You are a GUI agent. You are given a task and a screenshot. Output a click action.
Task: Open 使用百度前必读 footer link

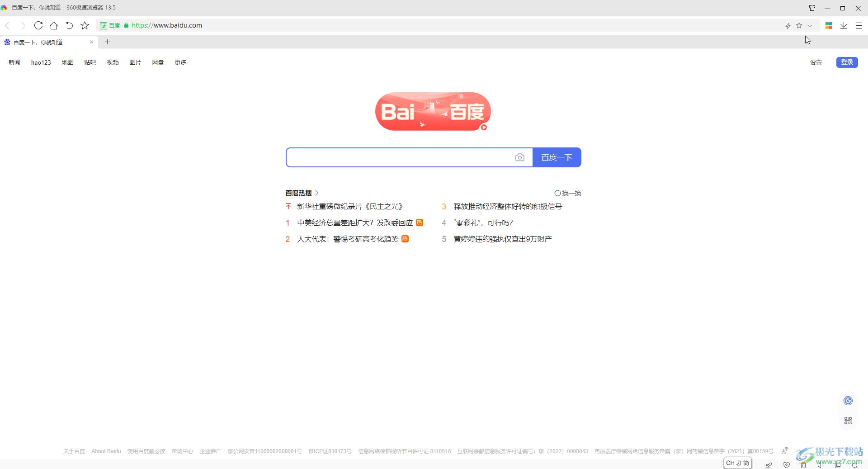tap(146, 451)
